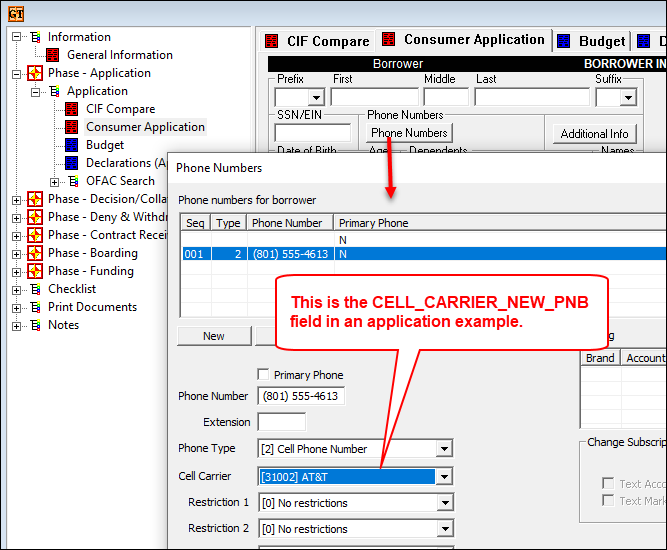Click the Primary Phone column header

coord(500,223)
